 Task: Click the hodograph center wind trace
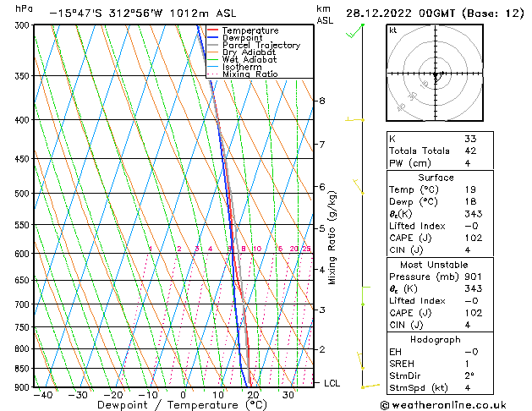pos(438,77)
